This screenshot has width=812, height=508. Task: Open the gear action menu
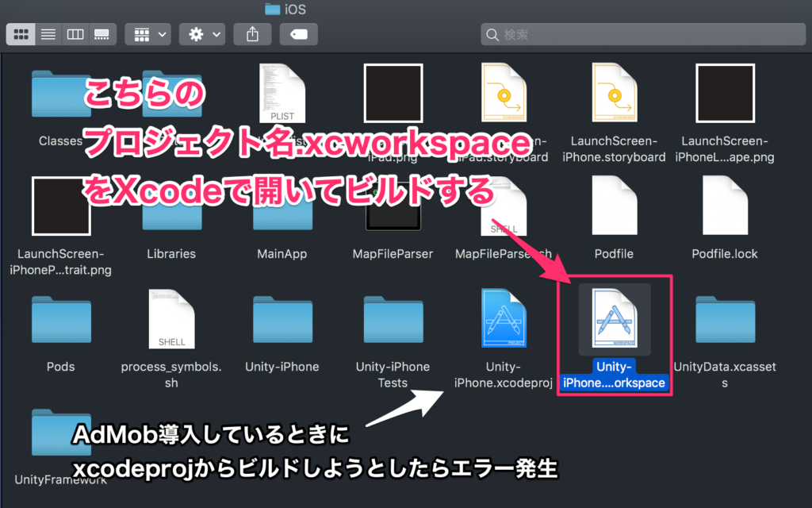(202, 35)
